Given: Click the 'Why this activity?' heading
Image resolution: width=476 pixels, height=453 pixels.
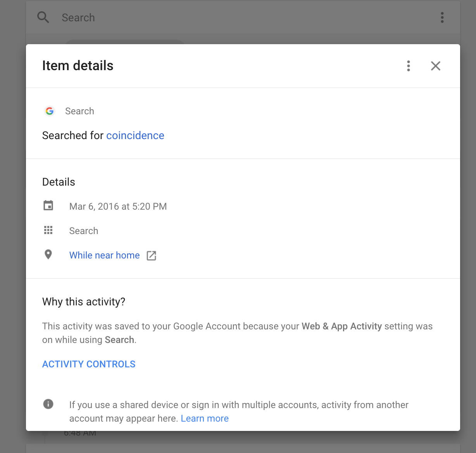Looking at the screenshot, I should [84, 302].
